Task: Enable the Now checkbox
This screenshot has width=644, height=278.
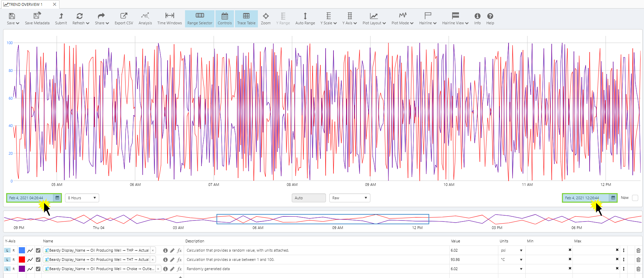Action: [635, 198]
